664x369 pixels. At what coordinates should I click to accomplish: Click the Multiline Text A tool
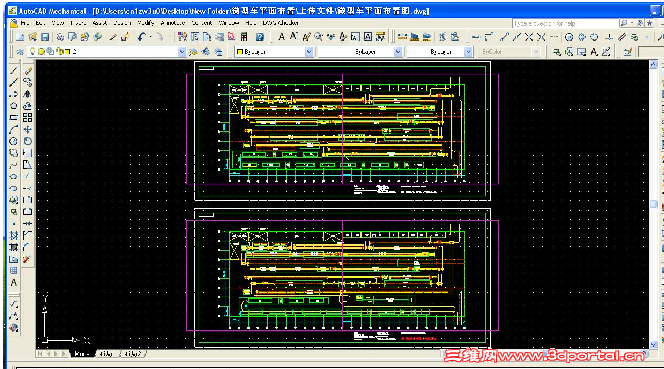tap(14, 283)
